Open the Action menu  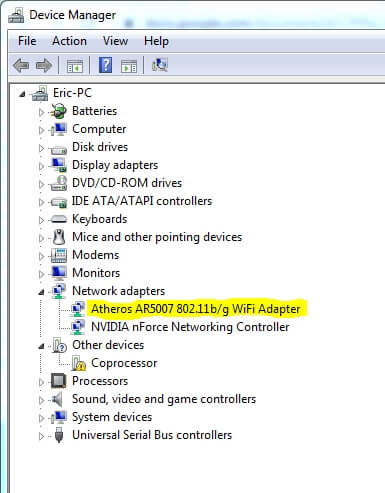pyautogui.click(x=69, y=41)
